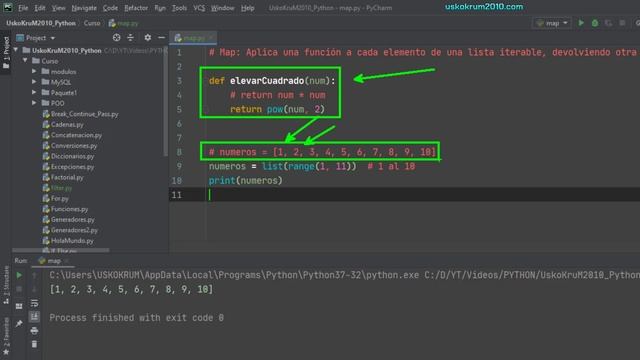The image size is (640, 360).
Task: Expand the POO folder
Action: (x=34, y=103)
